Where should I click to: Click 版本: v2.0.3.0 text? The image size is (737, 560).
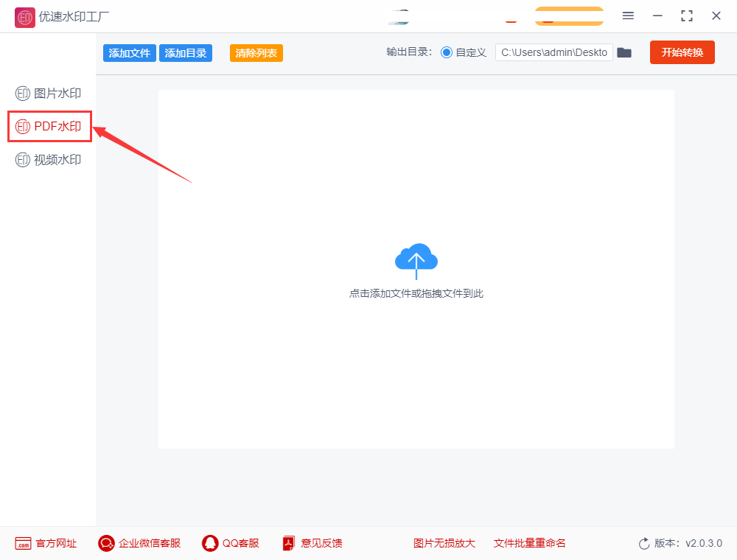click(688, 544)
